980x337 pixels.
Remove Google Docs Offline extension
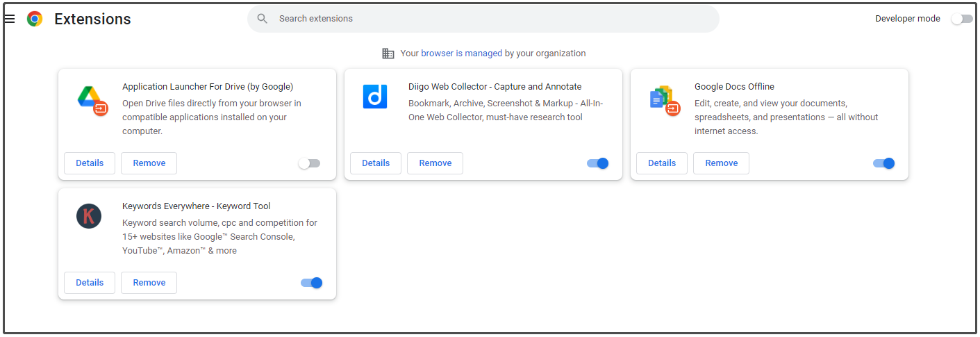click(x=722, y=163)
